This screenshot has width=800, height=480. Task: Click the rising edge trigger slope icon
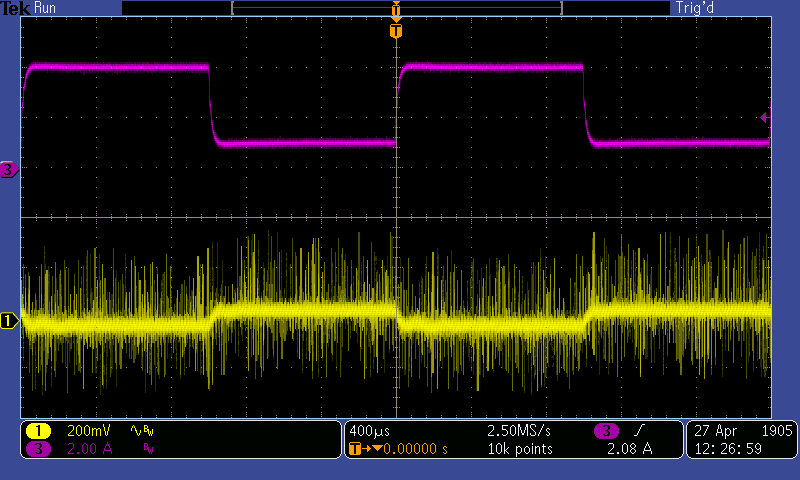point(639,431)
